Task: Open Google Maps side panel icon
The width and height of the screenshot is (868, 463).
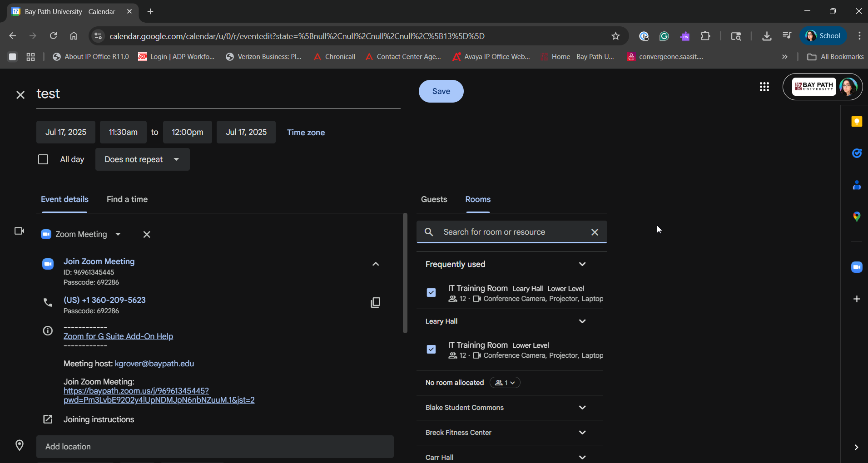Action: pos(857,217)
